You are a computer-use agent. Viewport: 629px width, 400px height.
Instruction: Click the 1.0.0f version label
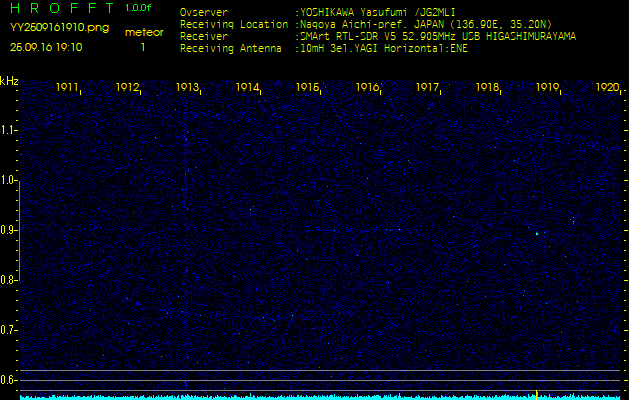tap(139, 8)
